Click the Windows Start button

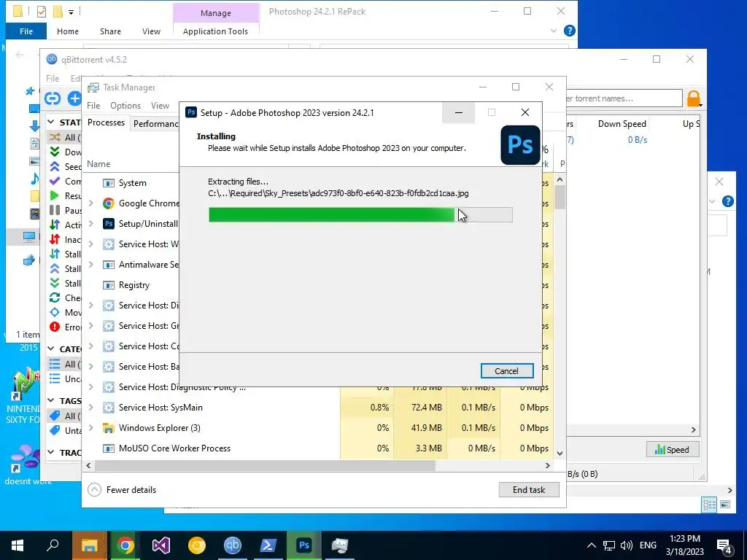pyautogui.click(x=18, y=545)
